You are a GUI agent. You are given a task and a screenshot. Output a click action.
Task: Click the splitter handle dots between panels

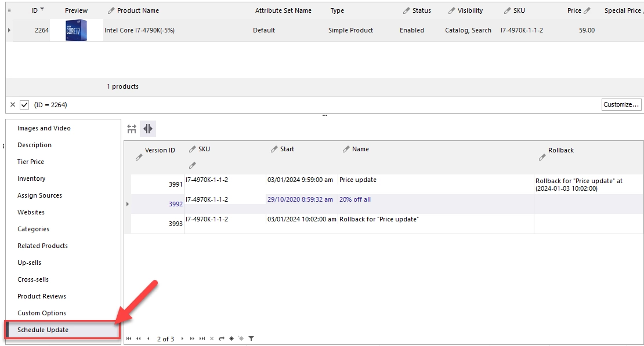click(325, 116)
